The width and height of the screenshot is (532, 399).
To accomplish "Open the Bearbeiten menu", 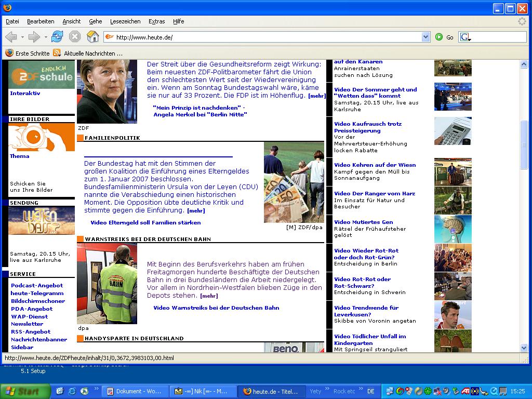I will tap(41, 21).
